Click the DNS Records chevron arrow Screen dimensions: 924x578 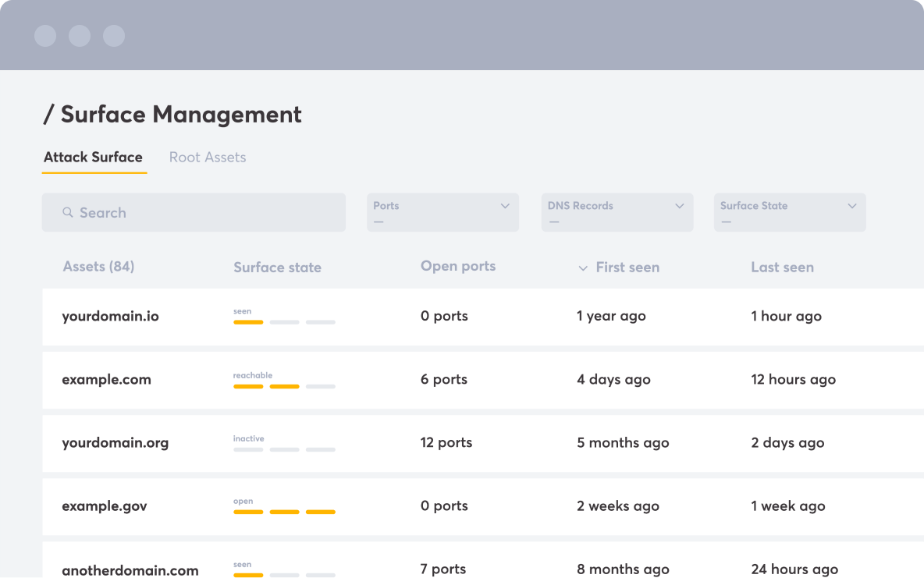pyautogui.click(x=680, y=206)
